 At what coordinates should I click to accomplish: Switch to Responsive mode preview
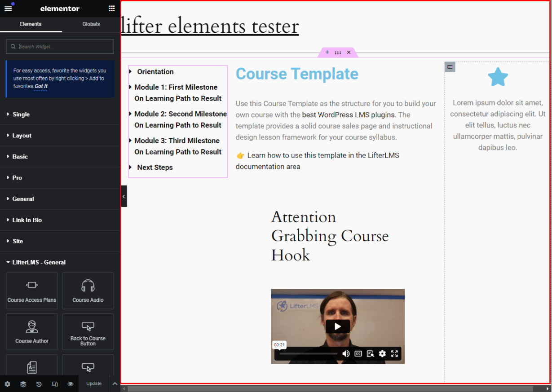tap(54, 384)
